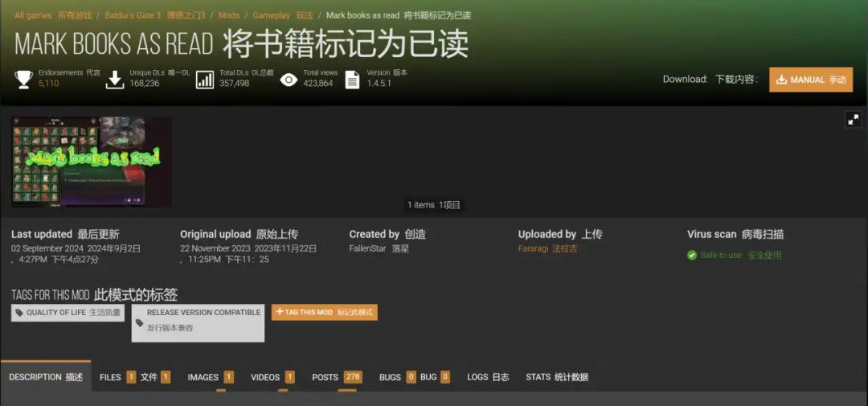Click the 1 items gallery counter

(x=434, y=205)
